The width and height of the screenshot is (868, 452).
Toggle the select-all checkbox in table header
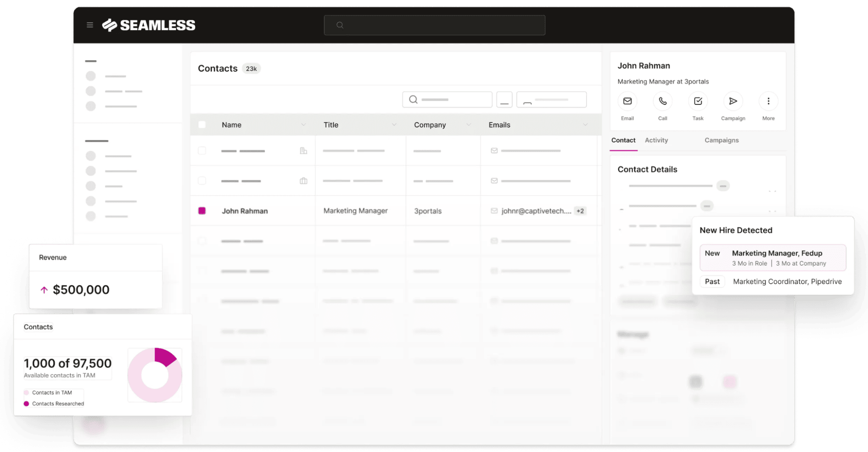(x=202, y=125)
